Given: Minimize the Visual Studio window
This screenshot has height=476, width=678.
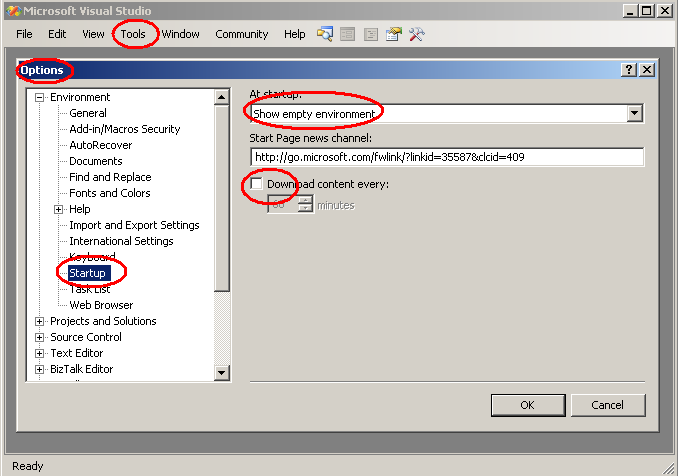Looking at the screenshot, I should (630, 11).
